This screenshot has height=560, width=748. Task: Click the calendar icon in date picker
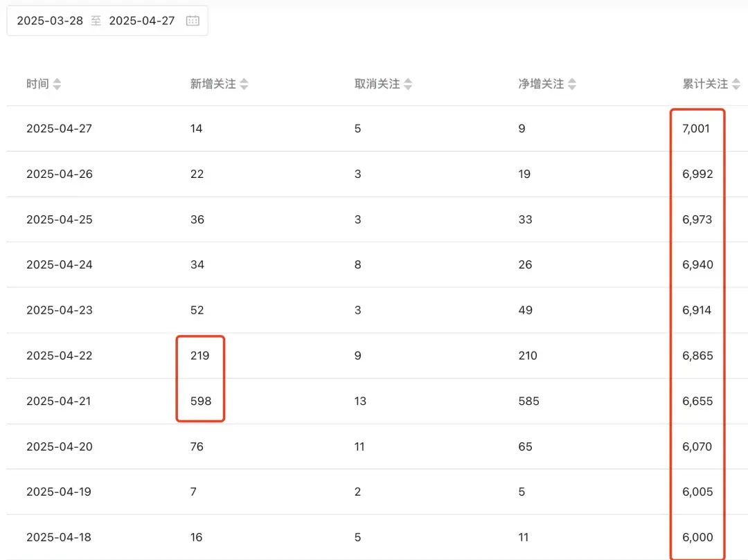193,21
